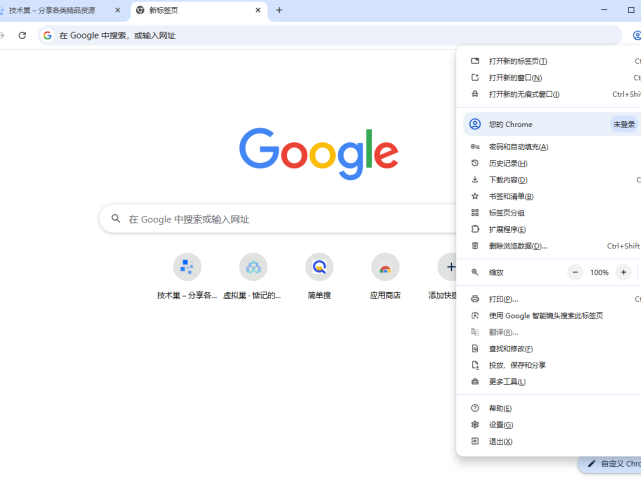641x480 pixels.
Task: Click the 100% zoom value
Action: (599, 272)
